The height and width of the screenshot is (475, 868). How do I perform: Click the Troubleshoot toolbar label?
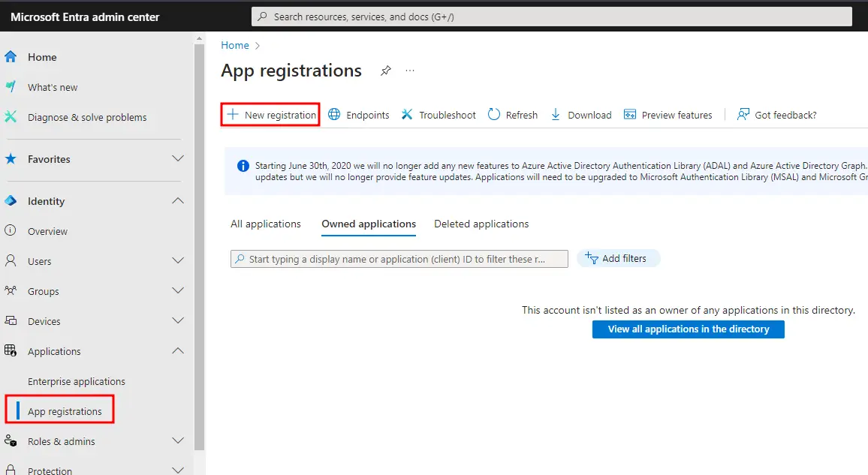pyautogui.click(x=448, y=115)
